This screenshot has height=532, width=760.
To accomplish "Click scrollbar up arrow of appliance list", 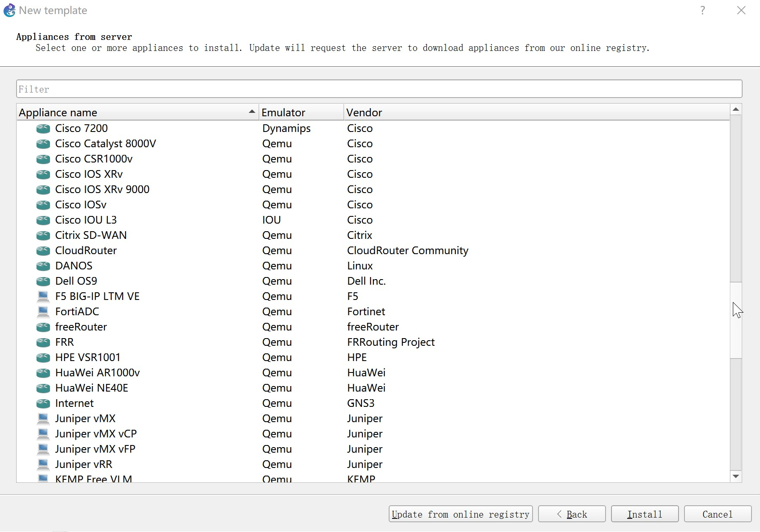I will [736, 109].
